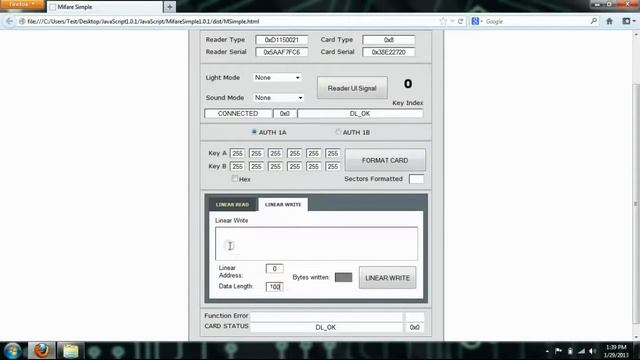Click the 0x0 code beside CARD STATUS
Image resolution: width=640 pixels, height=360 pixels.
click(x=414, y=327)
